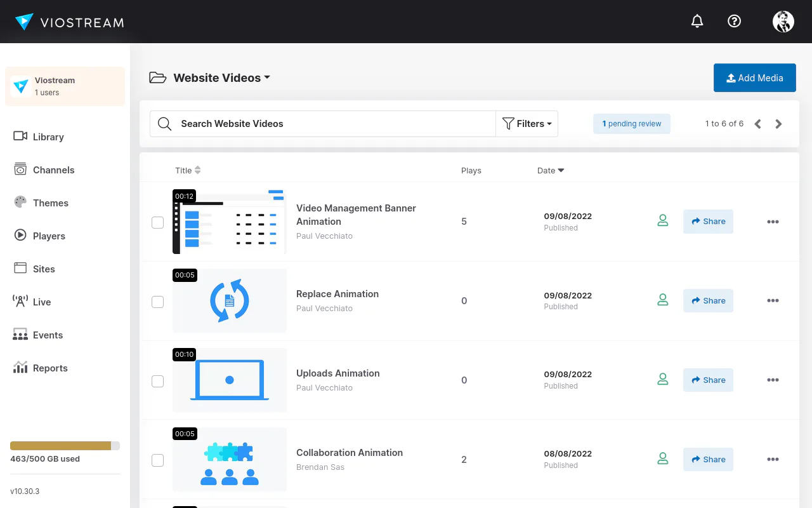
Task: Click the Viostream logo in the header
Action: (x=70, y=22)
